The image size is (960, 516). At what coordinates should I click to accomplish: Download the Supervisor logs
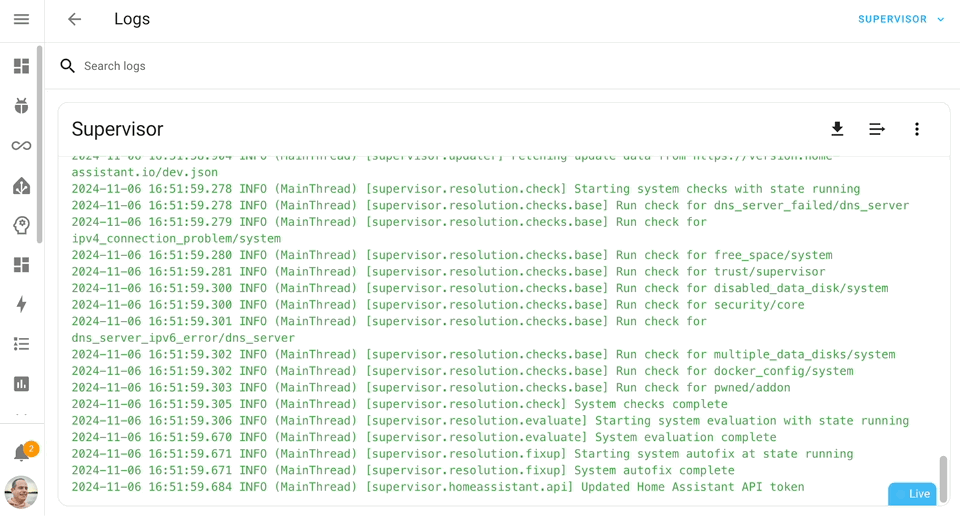837,129
